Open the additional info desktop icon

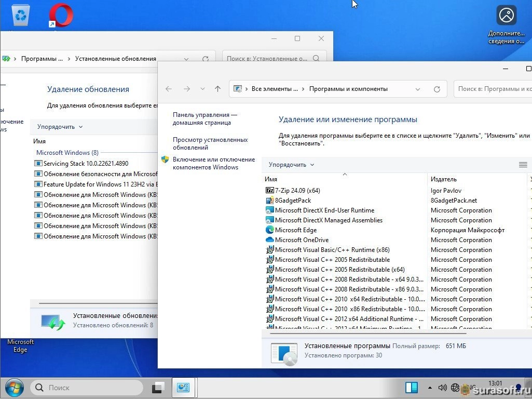click(506, 24)
